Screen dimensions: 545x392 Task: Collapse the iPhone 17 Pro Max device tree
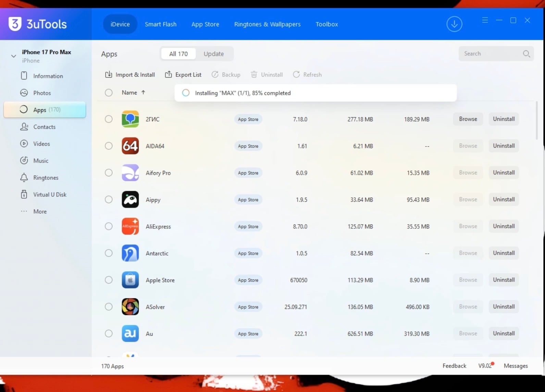pos(13,56)
